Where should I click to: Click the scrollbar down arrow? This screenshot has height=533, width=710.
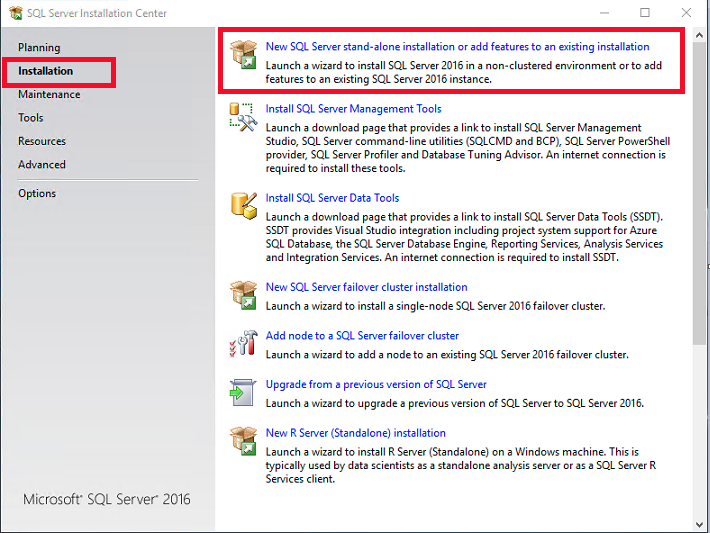[699, 522]
